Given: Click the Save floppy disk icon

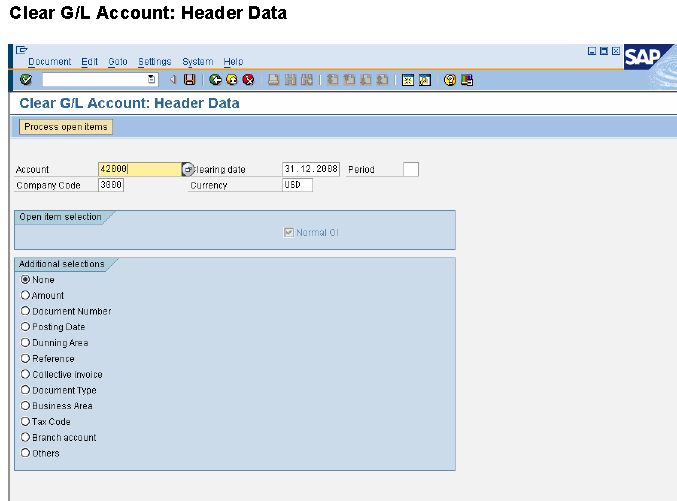Looking at the screenshot, I should pyautogui.click(x=190, y=79).
